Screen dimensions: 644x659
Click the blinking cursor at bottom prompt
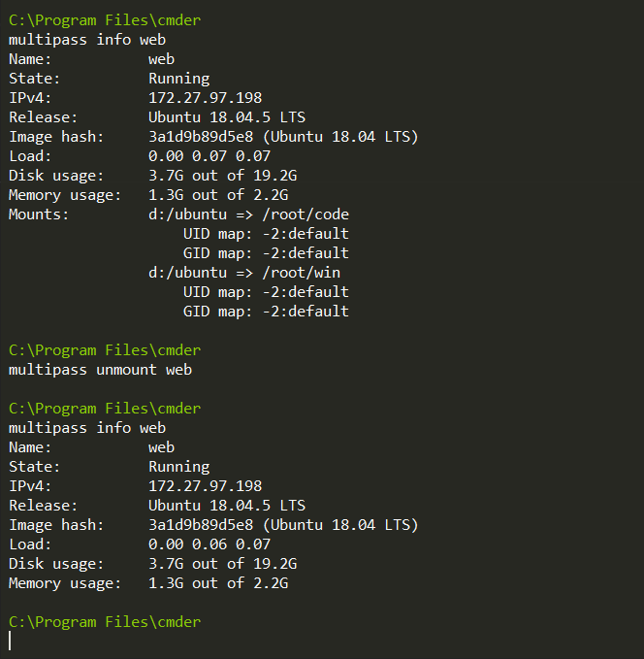10,641
